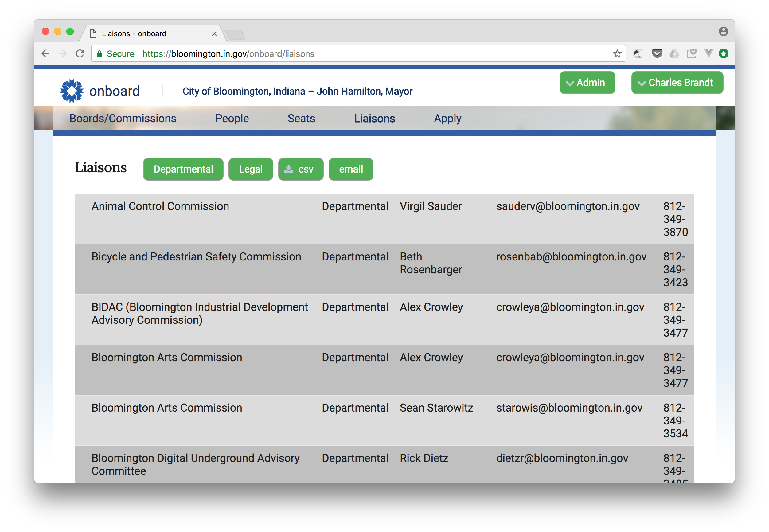Click phone number 812-349-3534

point(675,420)
